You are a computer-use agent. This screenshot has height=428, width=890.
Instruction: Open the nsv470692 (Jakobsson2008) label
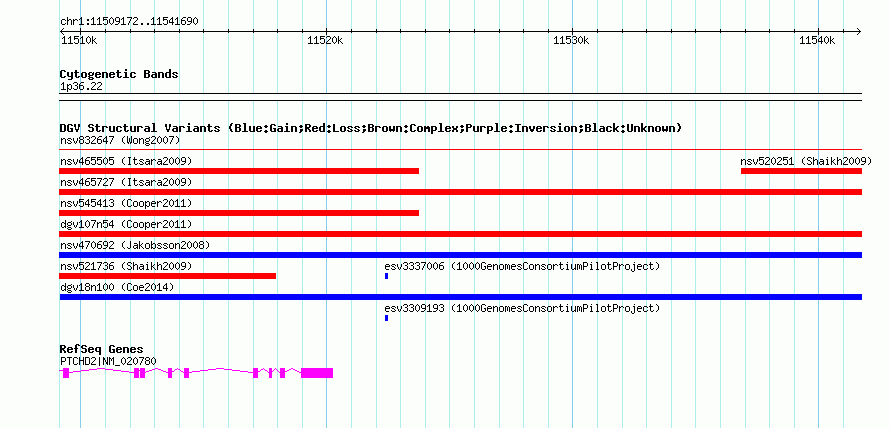click(135, 245)
